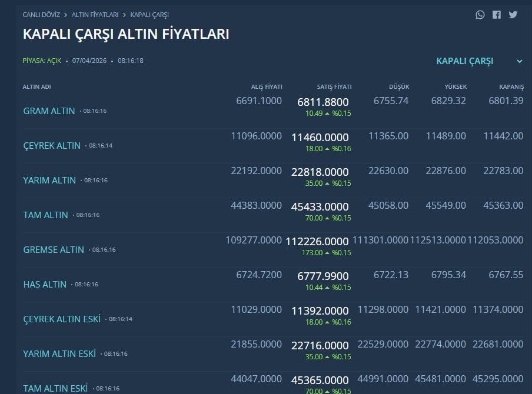Share page via WhatsApp icon
This screenshot has width=532, height=394.
[x=480, y=15]
